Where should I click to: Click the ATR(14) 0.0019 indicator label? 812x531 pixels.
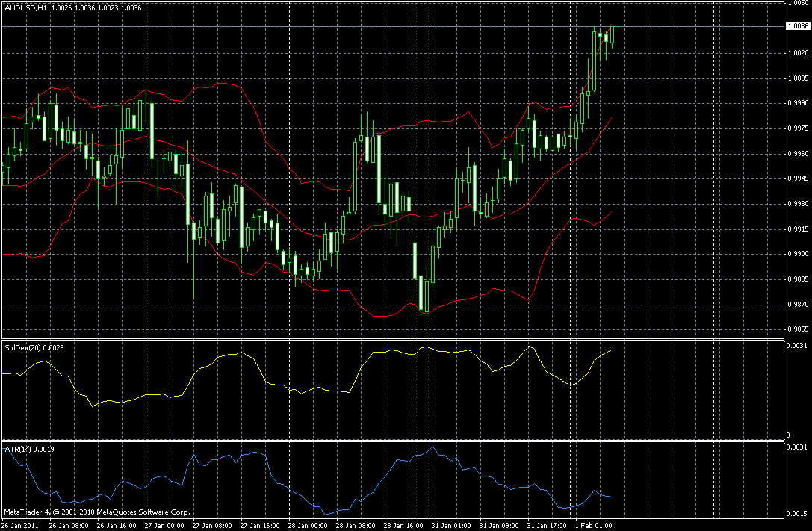(x=30, y=450)
